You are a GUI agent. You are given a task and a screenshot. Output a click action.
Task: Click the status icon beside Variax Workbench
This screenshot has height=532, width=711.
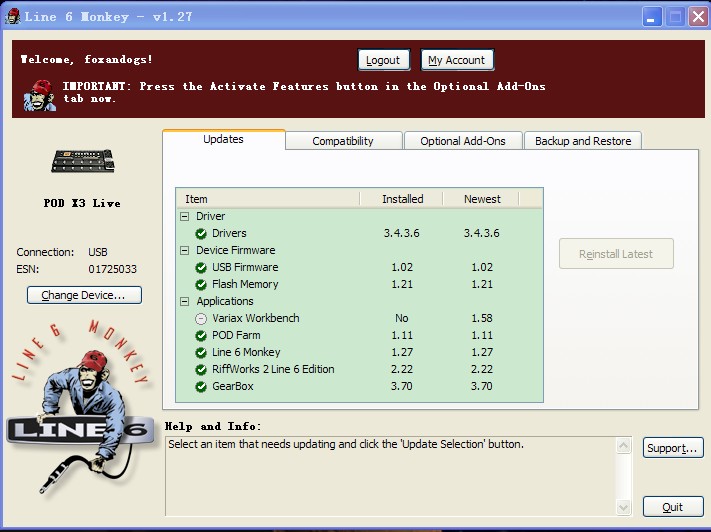pos(201,319)
